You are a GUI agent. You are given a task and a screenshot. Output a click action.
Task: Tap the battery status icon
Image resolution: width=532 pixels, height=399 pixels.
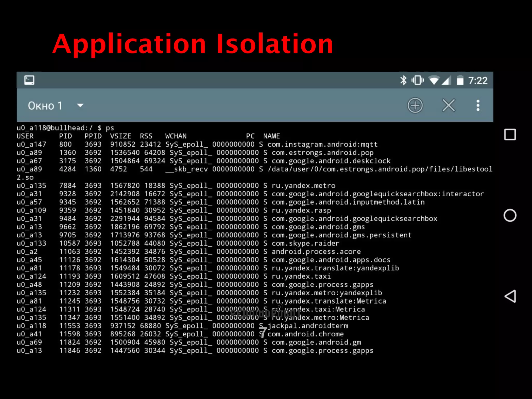(460, 80)
